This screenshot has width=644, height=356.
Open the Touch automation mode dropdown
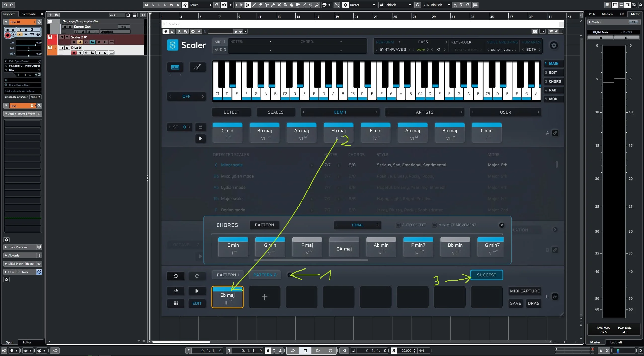200,5
